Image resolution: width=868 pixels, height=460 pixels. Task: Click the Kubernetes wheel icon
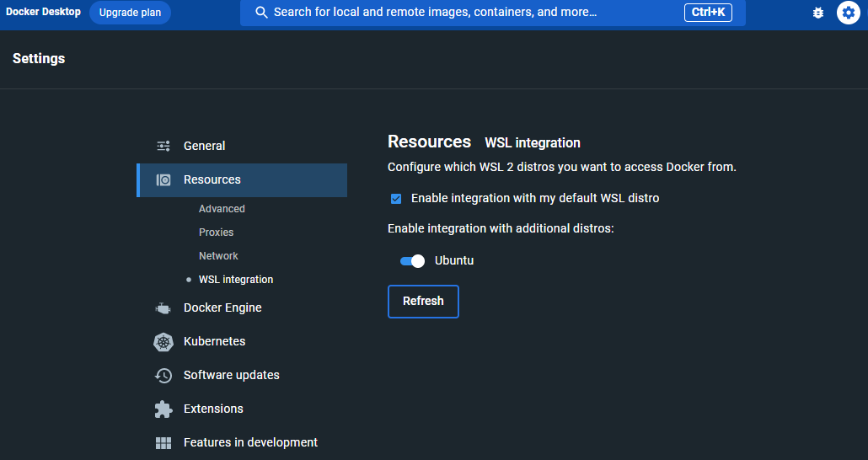(163, 342)
